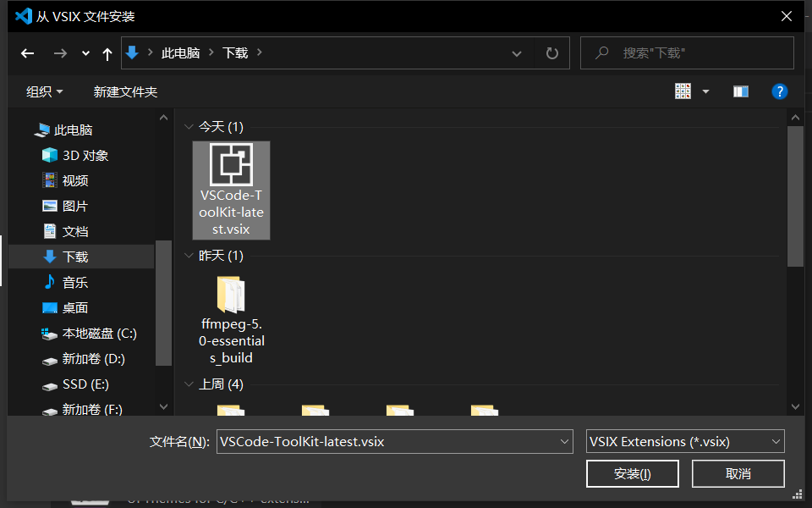Open 音乐 in the sidebar
Viewport: 812px width, 508px height.
click(x=75, y=282)
